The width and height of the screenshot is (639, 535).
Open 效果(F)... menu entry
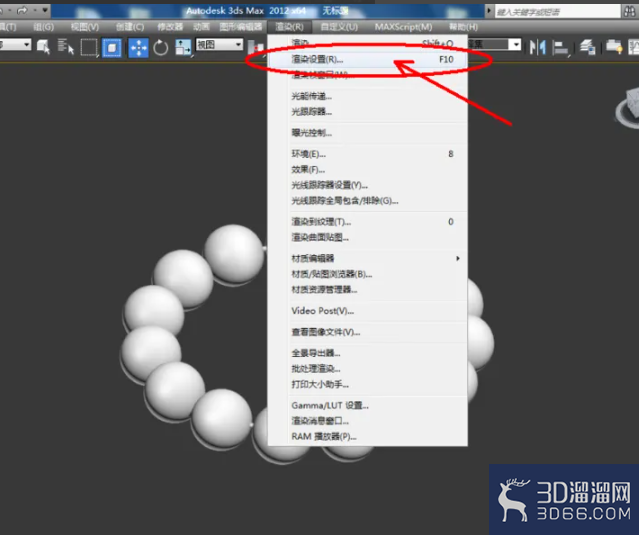tap(368, 170)
